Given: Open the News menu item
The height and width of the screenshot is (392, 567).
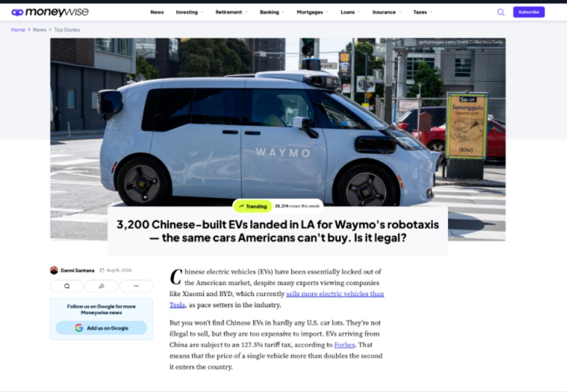Looking at the screenshot, I should click(157, 12).
